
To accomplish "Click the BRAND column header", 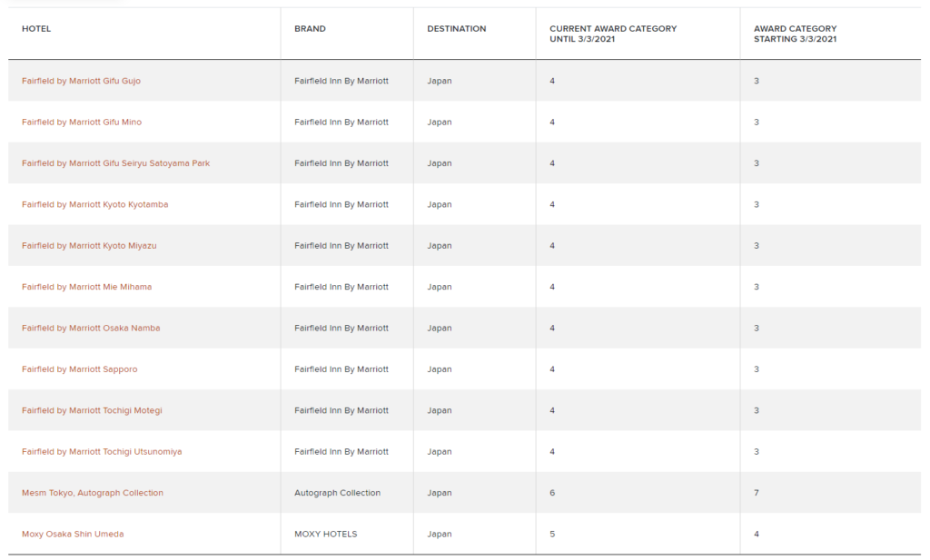I will coord(310,29).
